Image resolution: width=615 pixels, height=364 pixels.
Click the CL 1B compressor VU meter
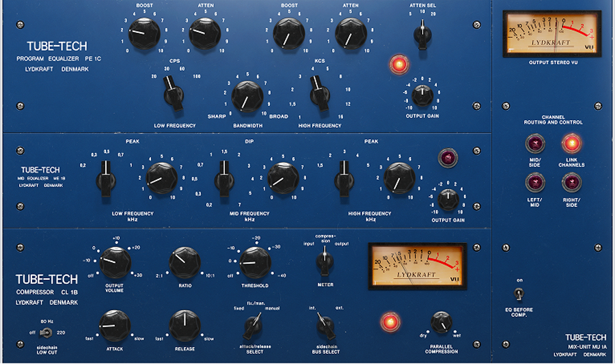pos(418,266)
